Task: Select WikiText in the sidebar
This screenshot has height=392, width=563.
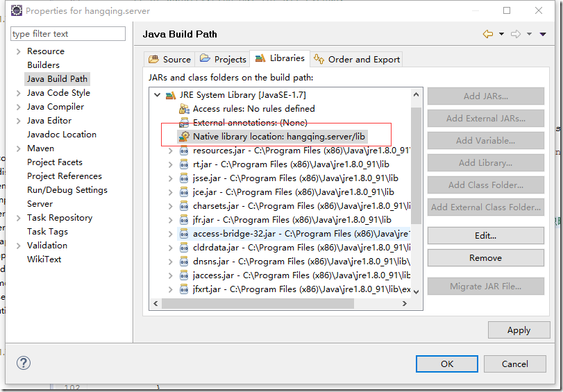Action: (x=44, y=259)
